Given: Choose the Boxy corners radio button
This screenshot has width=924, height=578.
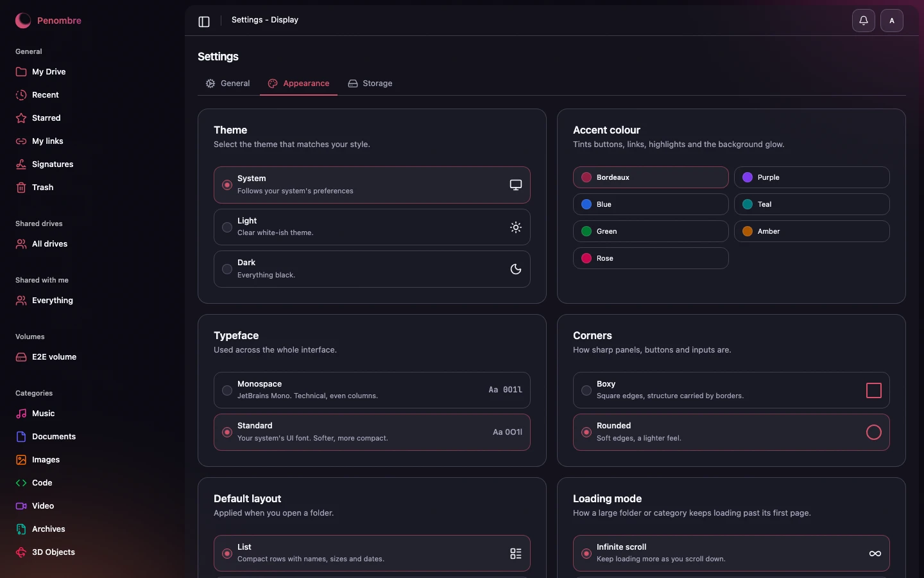Looking at the screenshot, I should click(x=586, y=390).
